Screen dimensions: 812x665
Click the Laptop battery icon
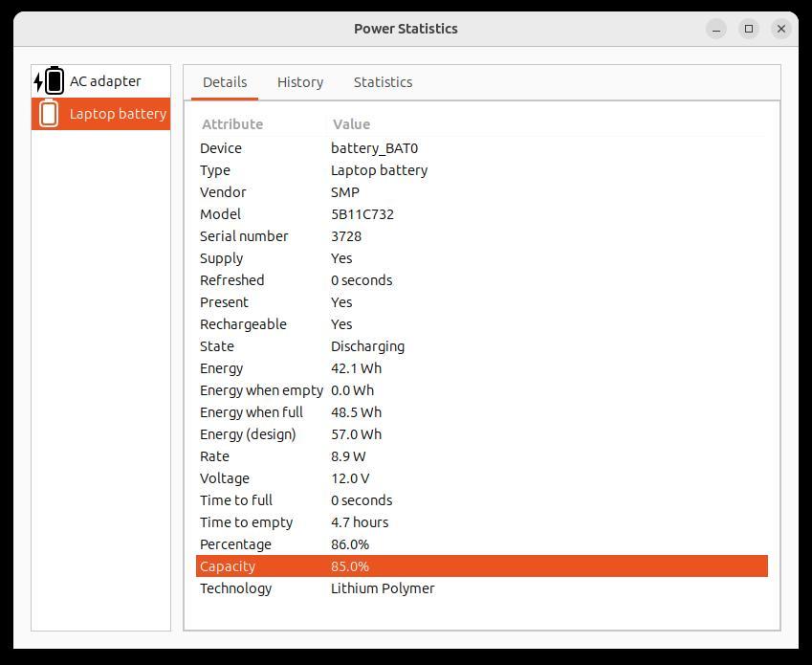(49, 114)
